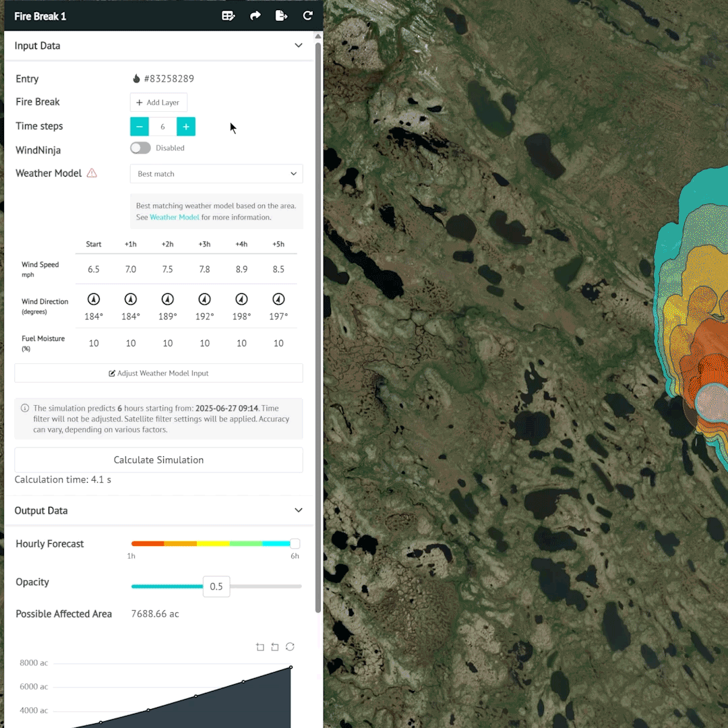
Task: Click the +4h wind direction value 198°
Action: [241, 316]
